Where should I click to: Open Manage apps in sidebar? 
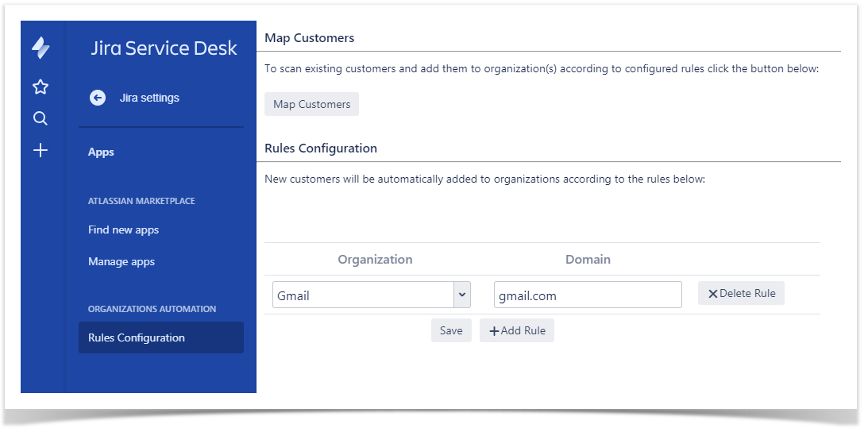pyautogui.click(x=122, y=261)
